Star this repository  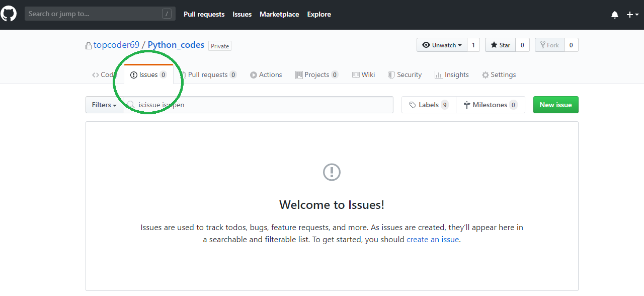click(500, 45)
